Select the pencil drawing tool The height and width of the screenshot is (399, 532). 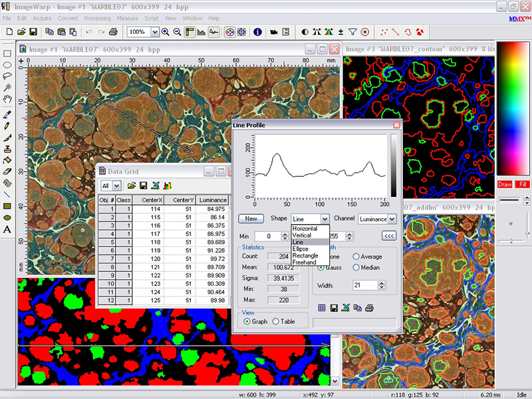coord(7,126)
